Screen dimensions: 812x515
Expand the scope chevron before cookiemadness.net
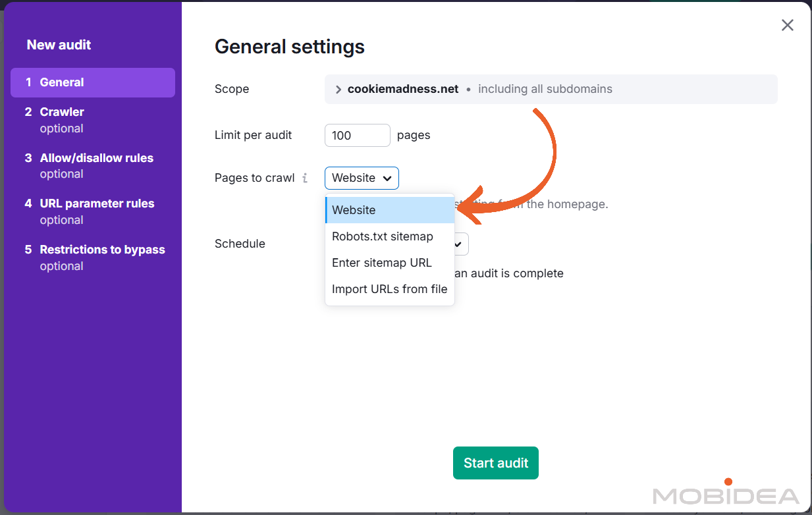tap(339, 89)
